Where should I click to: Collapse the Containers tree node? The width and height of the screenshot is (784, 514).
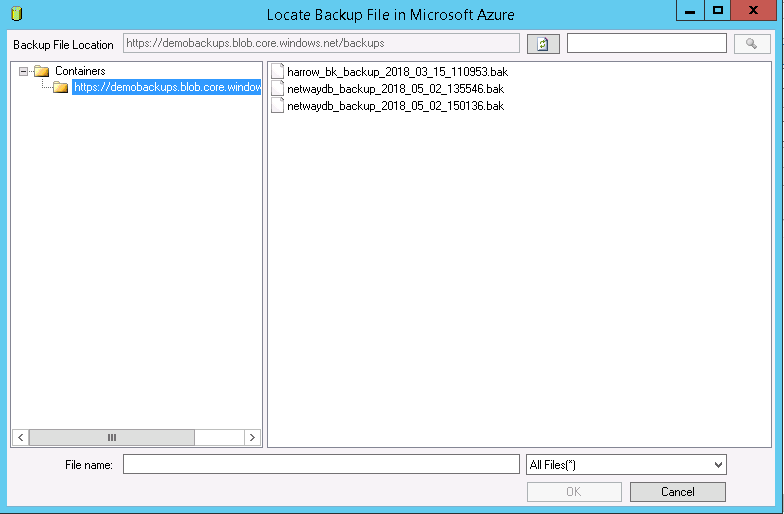coord(24,71)
